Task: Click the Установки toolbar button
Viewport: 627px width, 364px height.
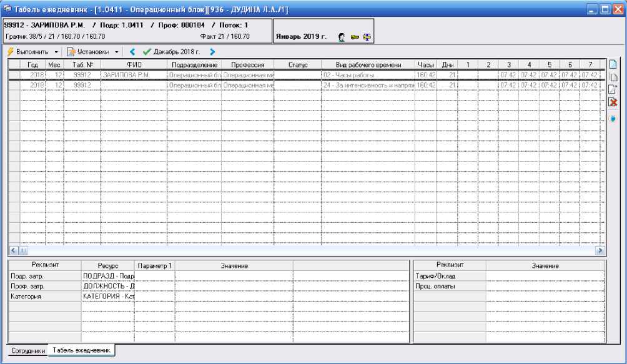Action: coord(88,52)
